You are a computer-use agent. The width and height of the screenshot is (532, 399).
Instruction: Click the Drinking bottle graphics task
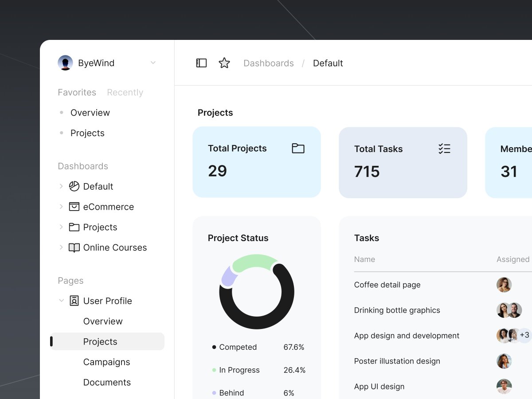[397, 310]
